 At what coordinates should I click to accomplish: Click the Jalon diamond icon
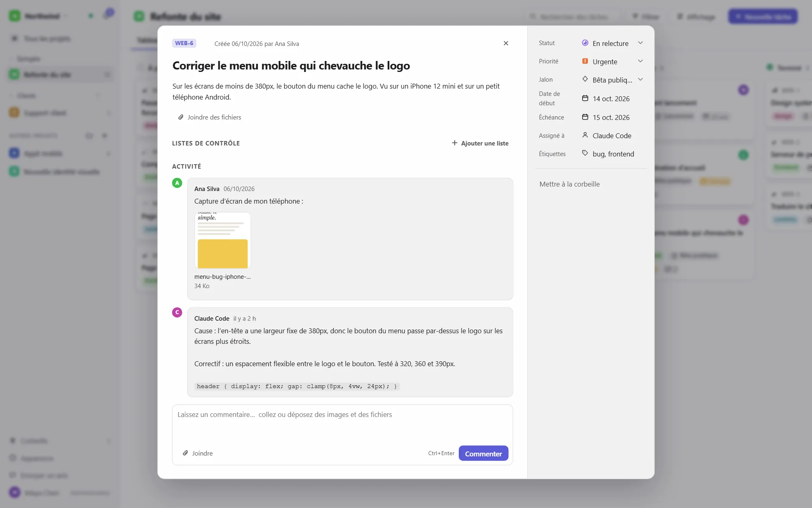[585, 79]
